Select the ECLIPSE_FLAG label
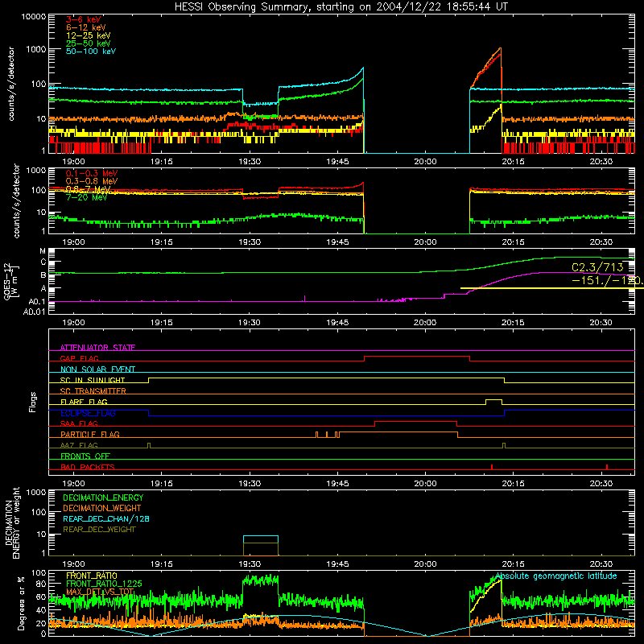Screen dimensions: 644x644 tap(88, 413)
